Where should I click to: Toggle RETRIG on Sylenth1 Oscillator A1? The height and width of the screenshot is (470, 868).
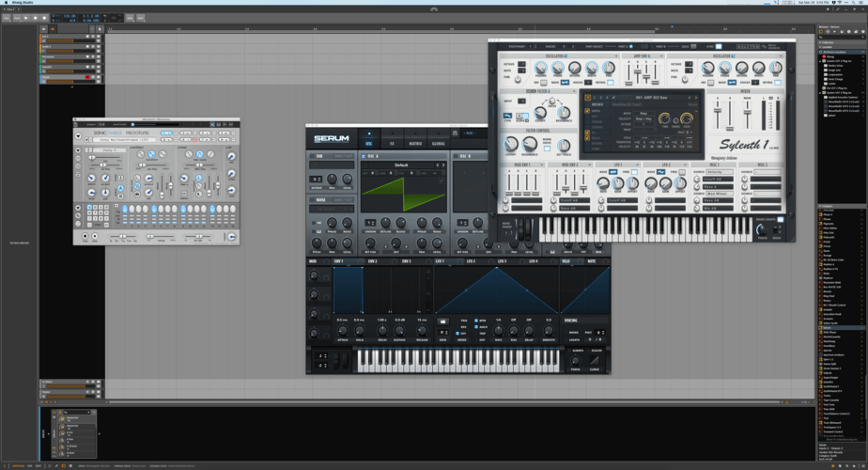click(610, 83)
